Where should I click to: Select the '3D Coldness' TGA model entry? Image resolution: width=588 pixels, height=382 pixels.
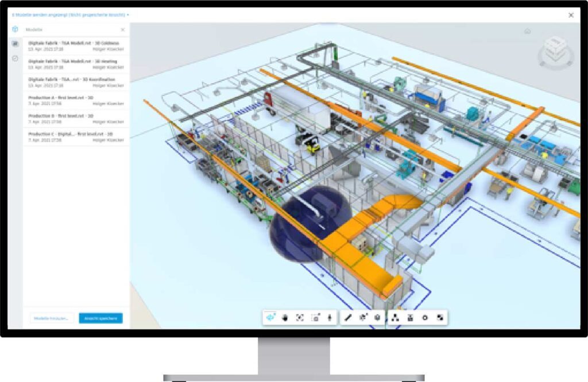(x=76, y=46)
